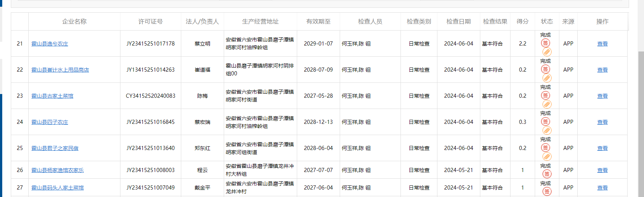This screenshot has width=644, height=197.
Task: Open the 霍山县古家土菜馆 company link
Action: tap(52, 96)
